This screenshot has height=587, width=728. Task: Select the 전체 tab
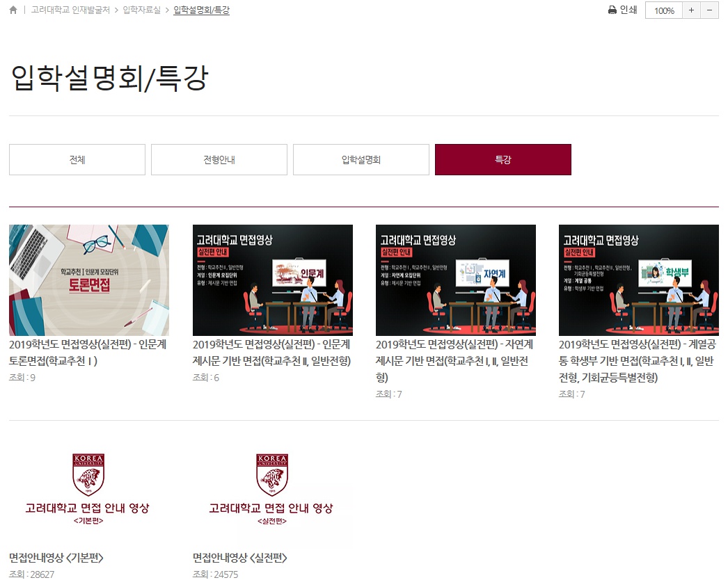point(77,160)
